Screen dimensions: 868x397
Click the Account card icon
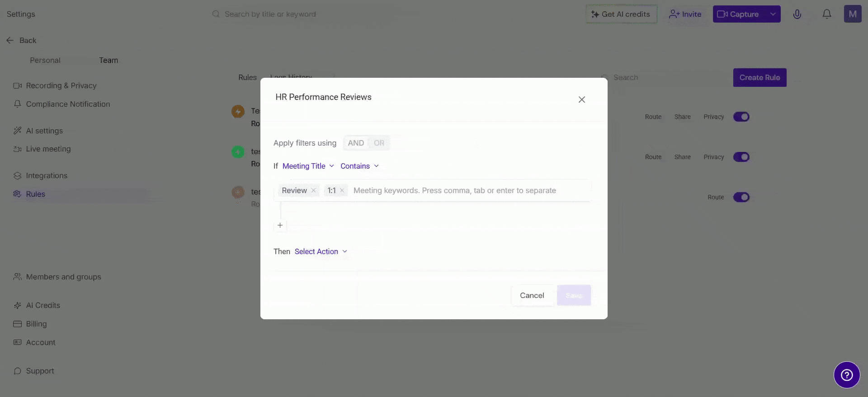(x=18, y=342)
